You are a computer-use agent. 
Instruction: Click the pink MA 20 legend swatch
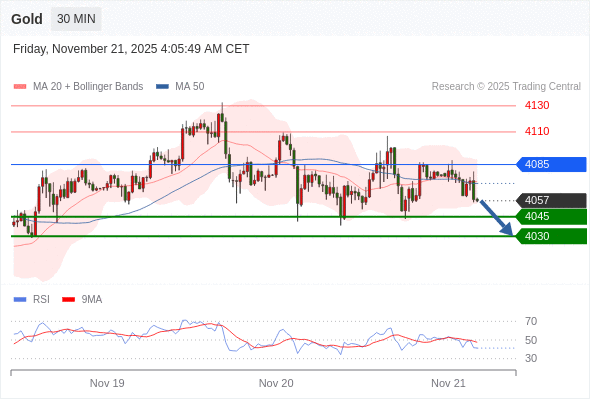20,87
